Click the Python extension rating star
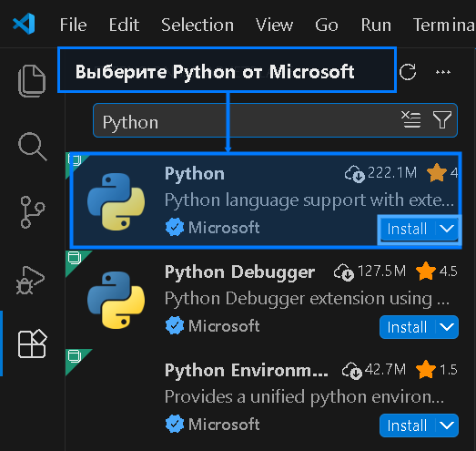 437,172
